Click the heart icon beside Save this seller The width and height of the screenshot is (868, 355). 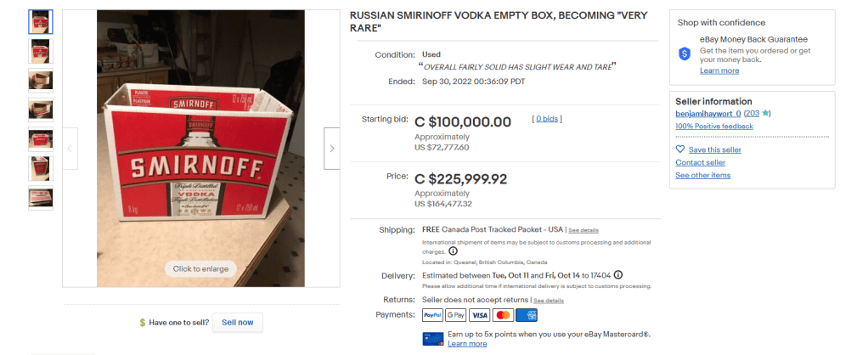(680, 149)
